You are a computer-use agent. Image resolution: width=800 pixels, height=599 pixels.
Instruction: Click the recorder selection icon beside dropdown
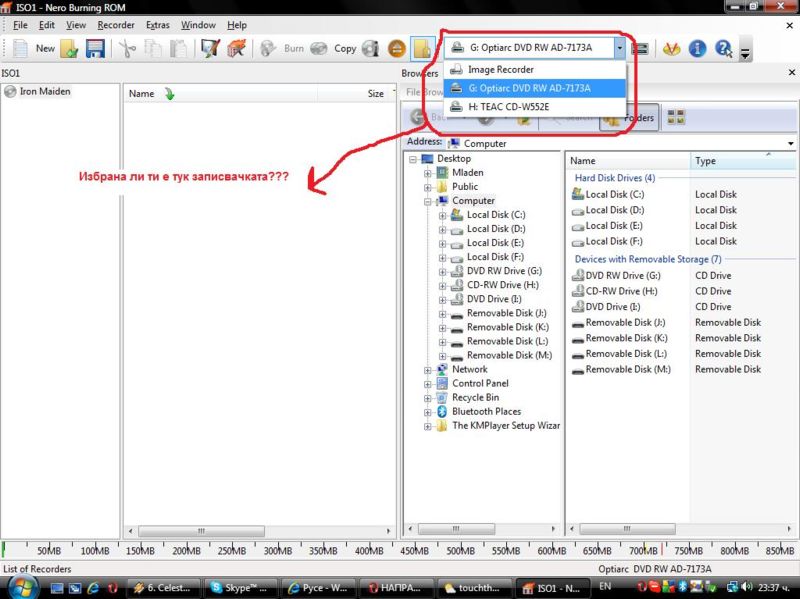[639, 49]
